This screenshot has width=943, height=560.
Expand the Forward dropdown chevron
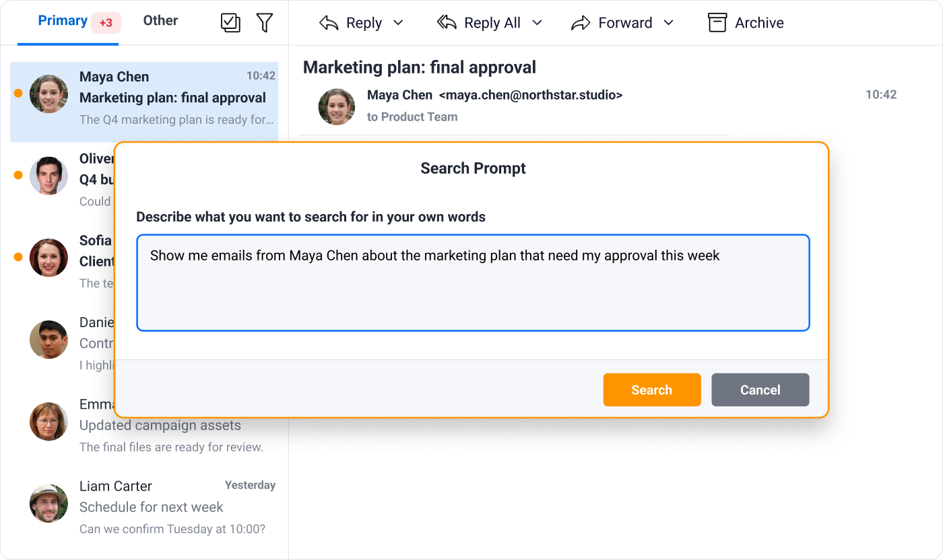coord(668,23)
